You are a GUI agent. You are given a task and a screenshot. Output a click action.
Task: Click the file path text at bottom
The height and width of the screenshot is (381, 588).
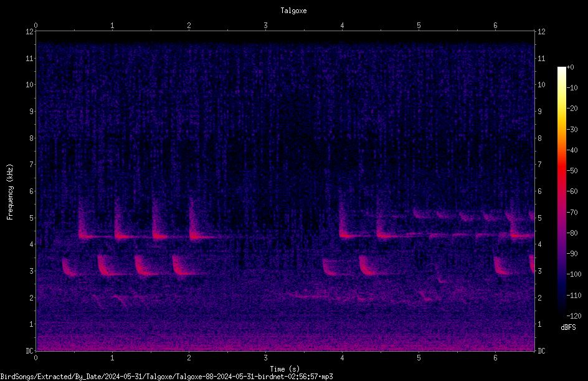coord(166,377)
